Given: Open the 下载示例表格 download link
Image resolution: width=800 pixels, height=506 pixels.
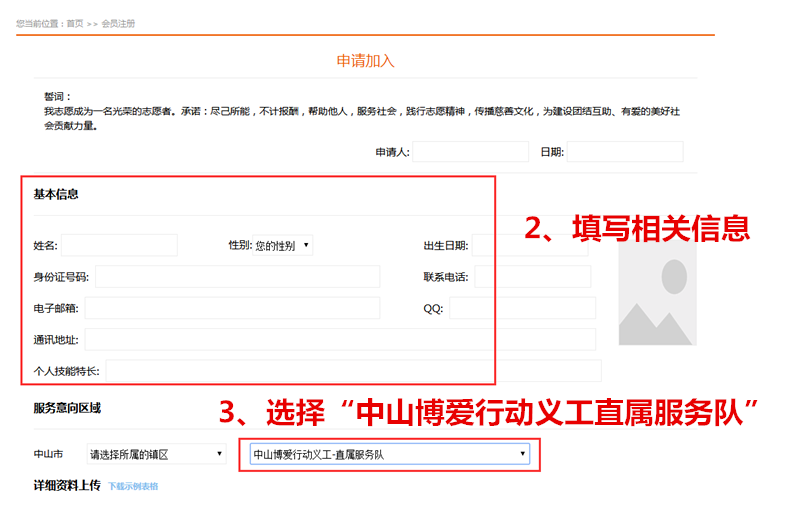Looking at the screenshot, I should 133,487.
